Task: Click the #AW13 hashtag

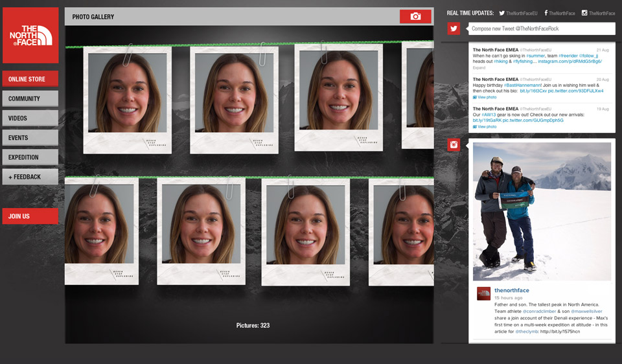Action: click(x=489, y=115)
